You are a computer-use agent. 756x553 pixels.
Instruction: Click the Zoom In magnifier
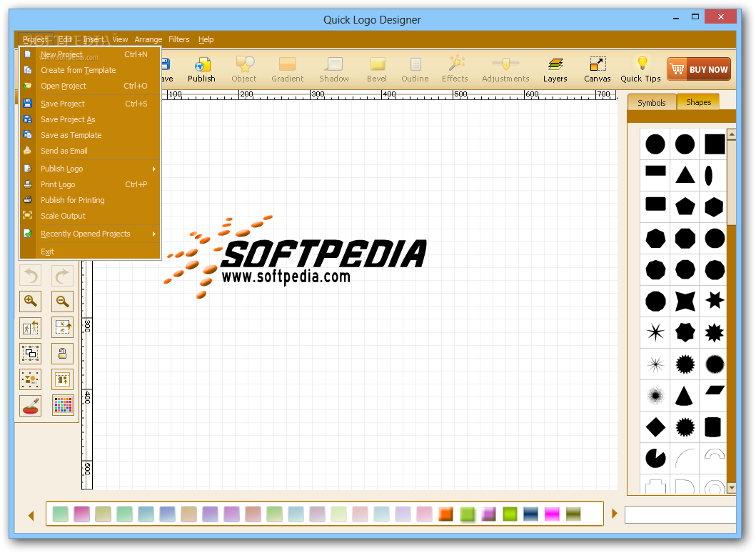pos(31,302)
